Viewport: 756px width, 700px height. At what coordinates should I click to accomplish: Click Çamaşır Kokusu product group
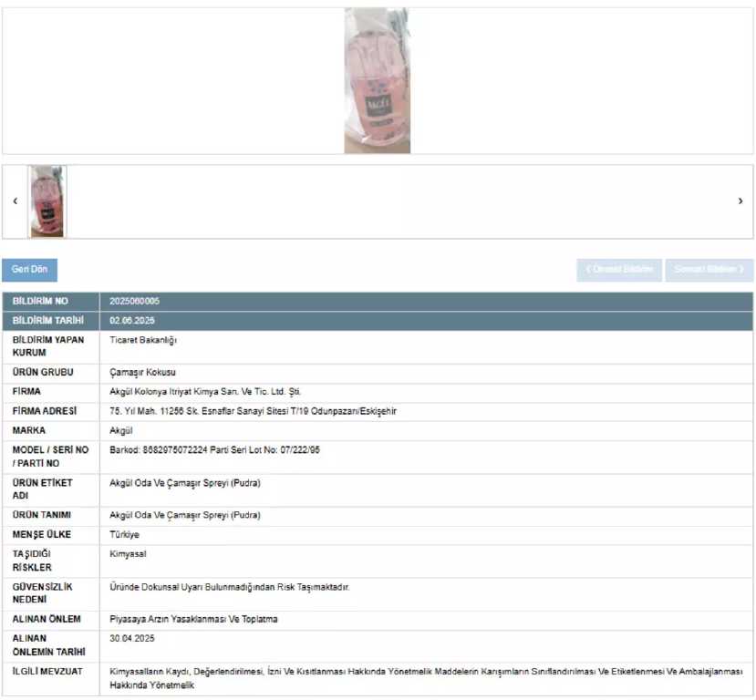142,373
